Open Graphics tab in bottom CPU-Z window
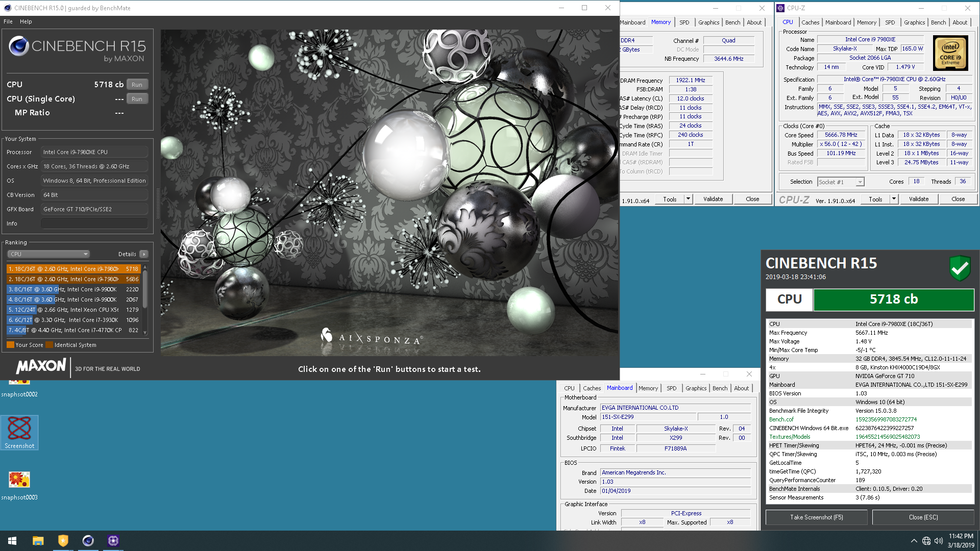This screenshot has width=980, height=551. point(696,388)
